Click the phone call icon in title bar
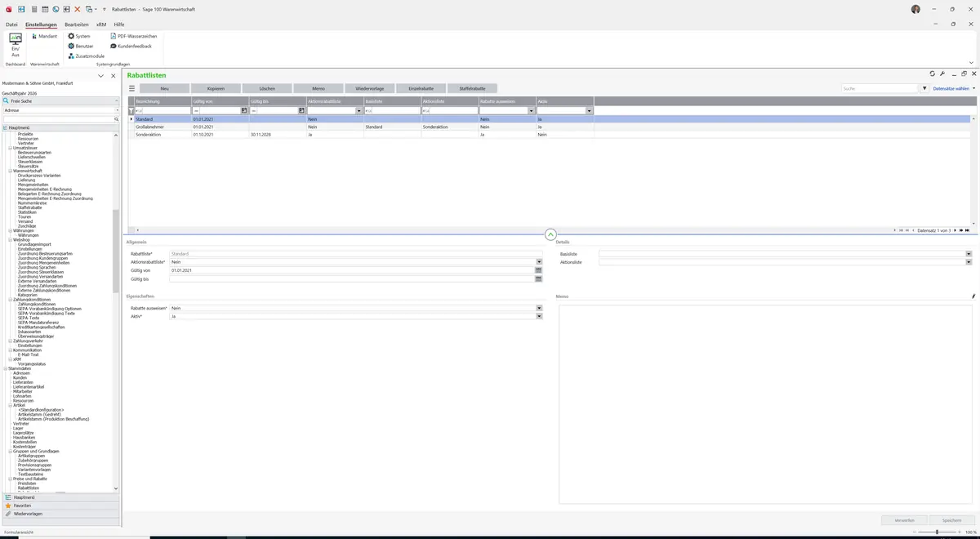 pyautogui.click(x=56, y=9)
